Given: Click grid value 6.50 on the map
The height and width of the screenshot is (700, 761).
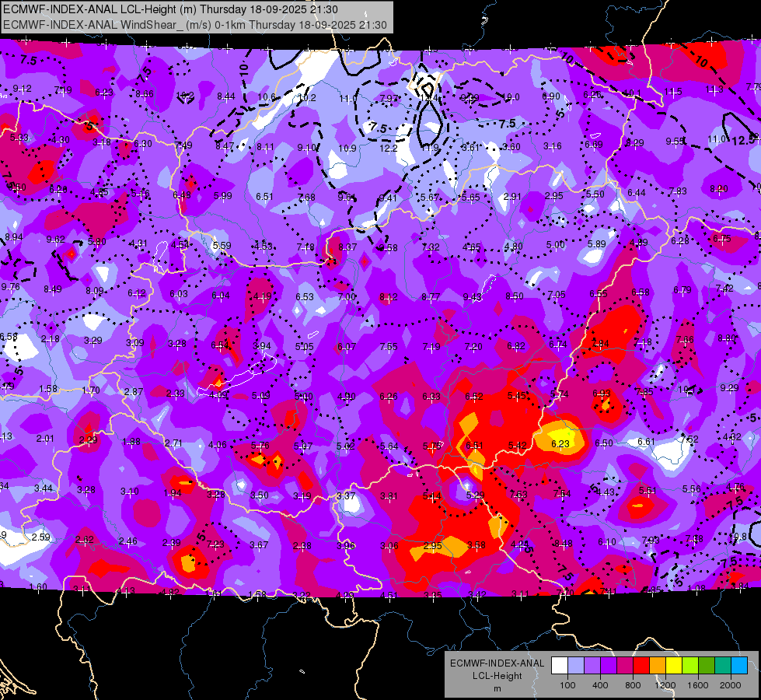Looking at the screenshot, I should point(604,443).
